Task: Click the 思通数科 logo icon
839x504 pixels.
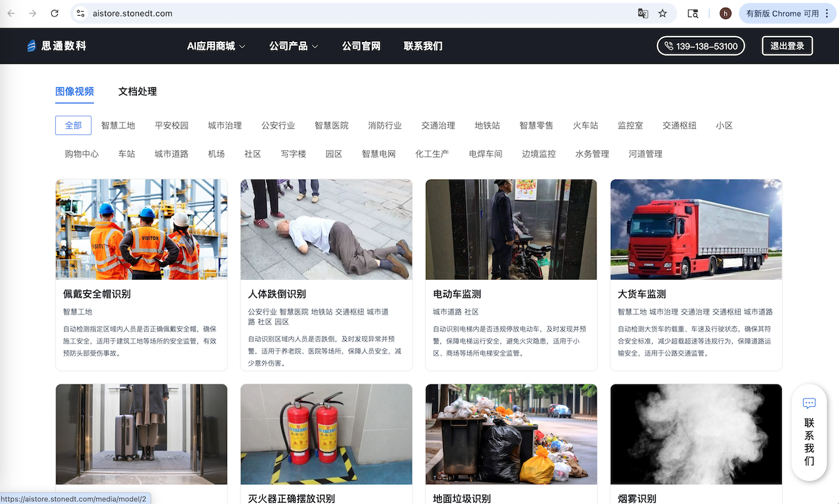Action: click(x=31, y=46)
